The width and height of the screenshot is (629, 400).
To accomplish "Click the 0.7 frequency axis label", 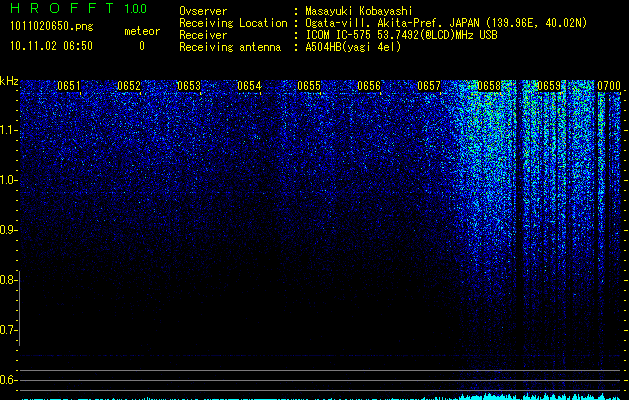I will point(8,330).
